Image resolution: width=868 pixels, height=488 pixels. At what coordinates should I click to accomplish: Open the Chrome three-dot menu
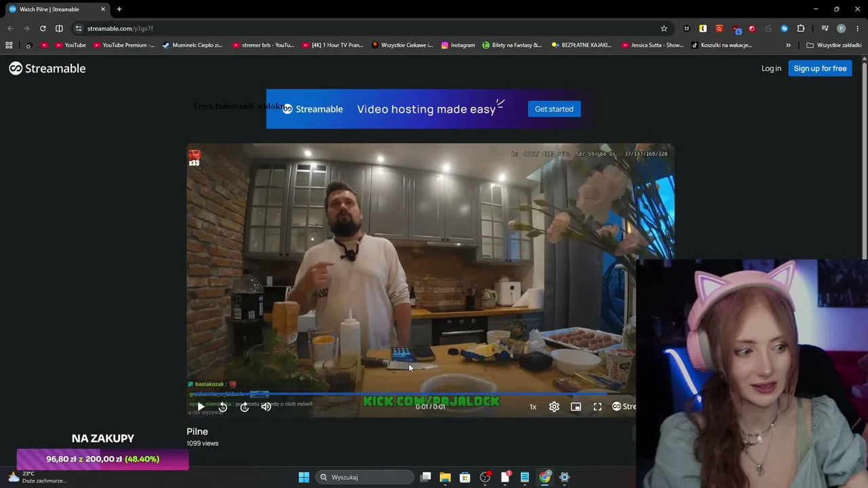click(x=858, y=28)
